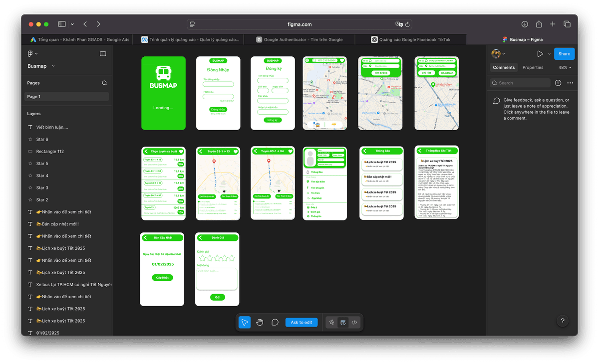
Task: Select the Hand tool
Action: [x=260, y=323]
